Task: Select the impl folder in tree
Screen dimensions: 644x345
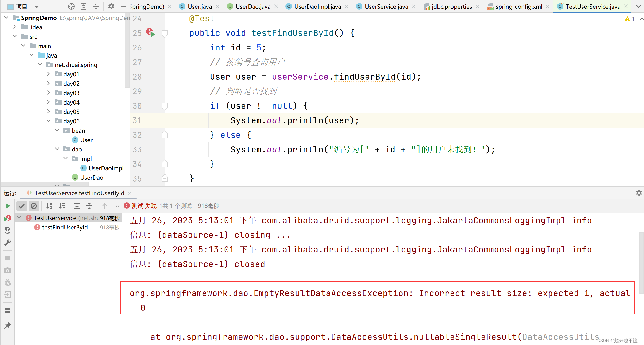Action: [x=86, y=159]
